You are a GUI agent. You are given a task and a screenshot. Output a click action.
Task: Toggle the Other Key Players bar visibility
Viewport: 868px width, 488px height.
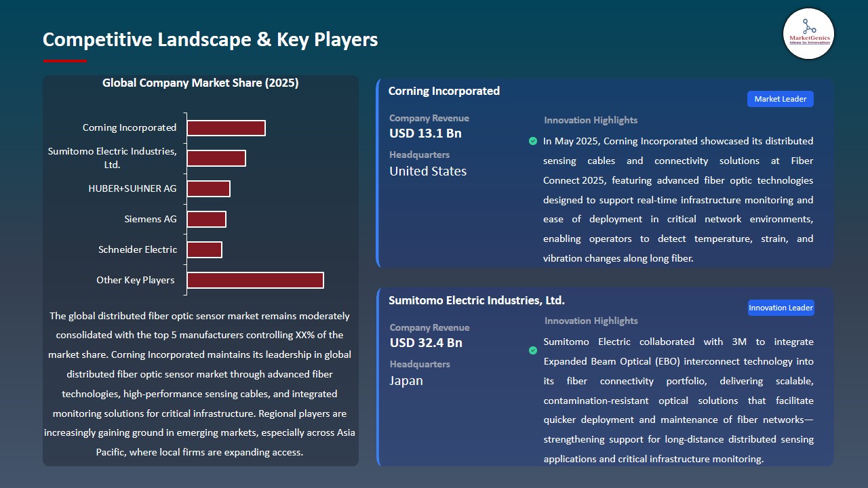click(255, 280)
